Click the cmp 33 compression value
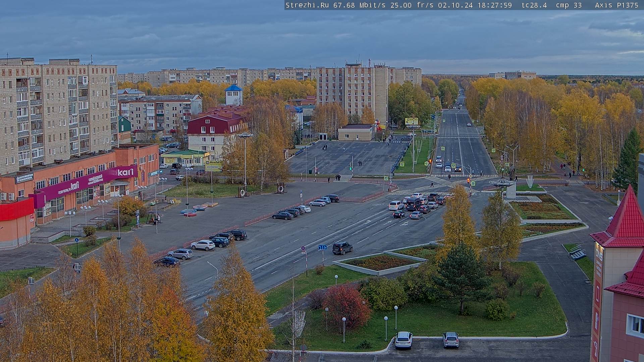The image size is (644, 362). [569, 5]
